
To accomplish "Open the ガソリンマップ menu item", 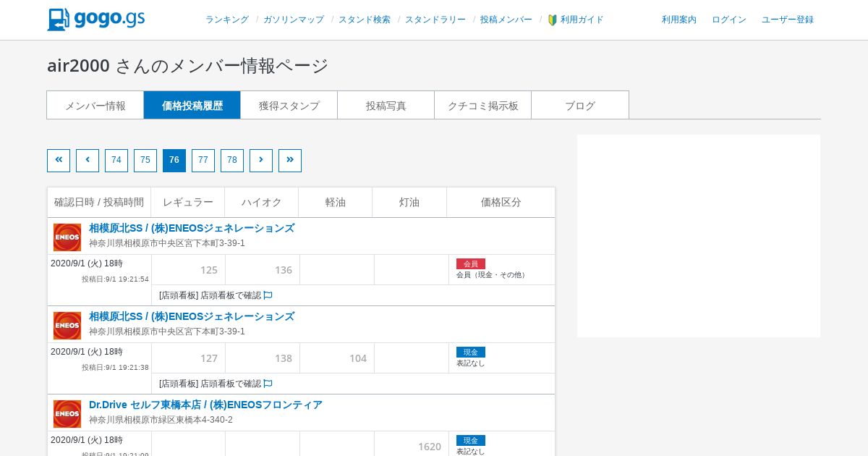I will tap(294, 20).
